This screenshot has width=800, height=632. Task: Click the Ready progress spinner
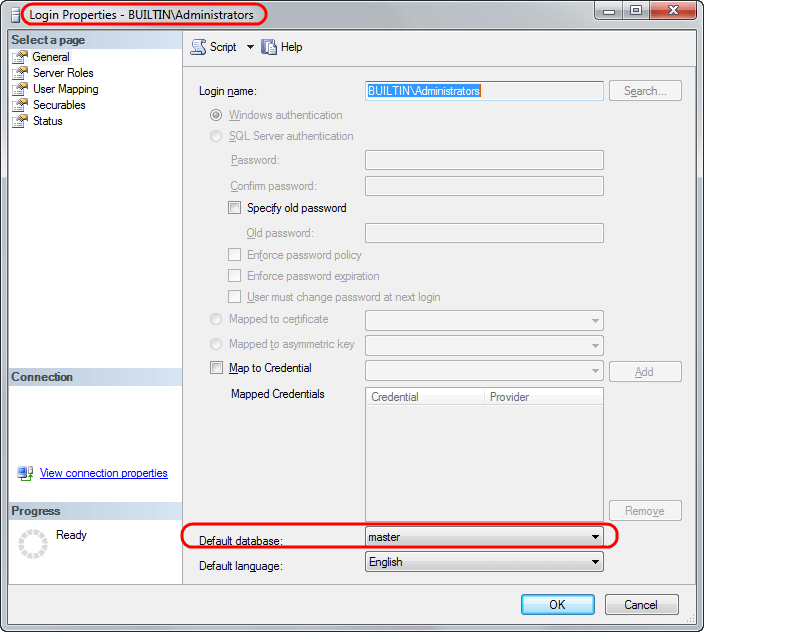pos(33,544)
